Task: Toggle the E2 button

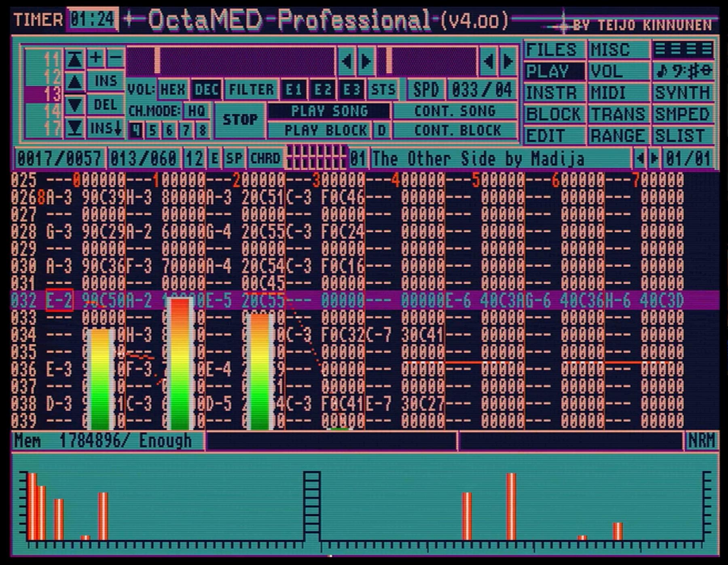Action: point(322,89)
